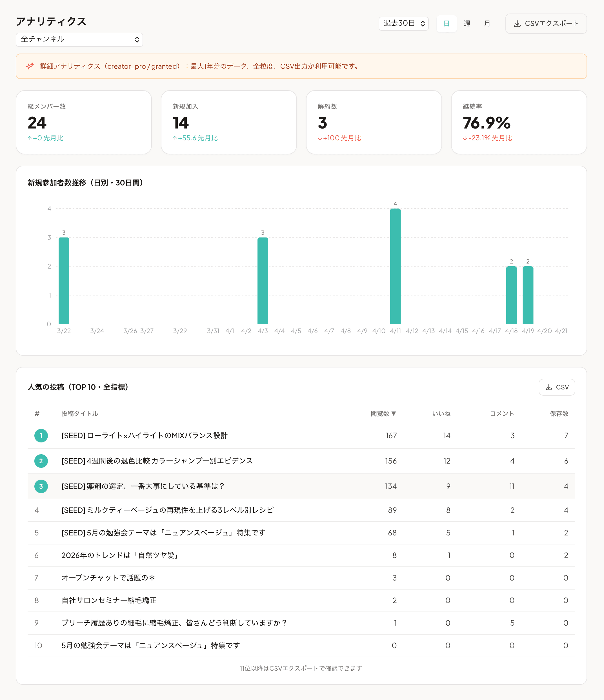Switch to the 月 monthly view
Screen dimensions: 604x700
click(x=487, y=23)
